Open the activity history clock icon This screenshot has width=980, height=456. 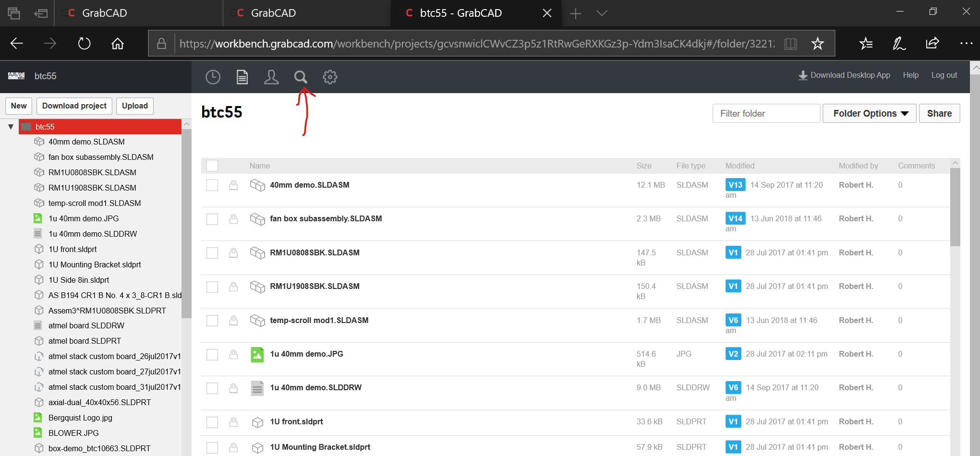point(213,77)
